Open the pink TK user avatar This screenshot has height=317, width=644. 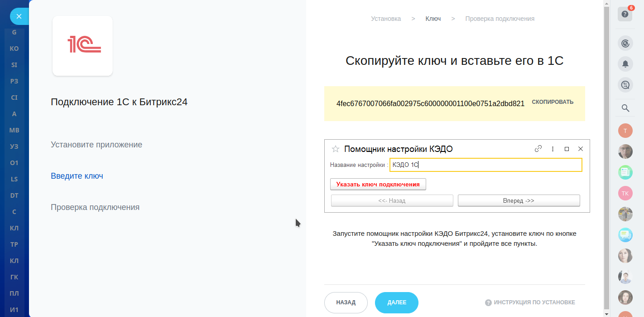point(625,193)
